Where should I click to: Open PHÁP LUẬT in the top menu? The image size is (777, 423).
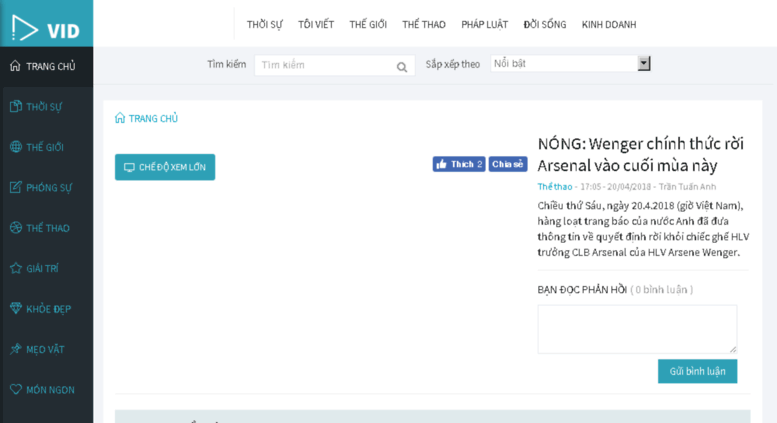484,25
